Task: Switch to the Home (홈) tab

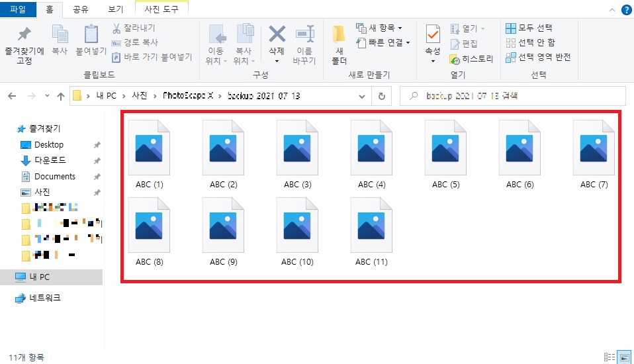Action: click(50, 9)
